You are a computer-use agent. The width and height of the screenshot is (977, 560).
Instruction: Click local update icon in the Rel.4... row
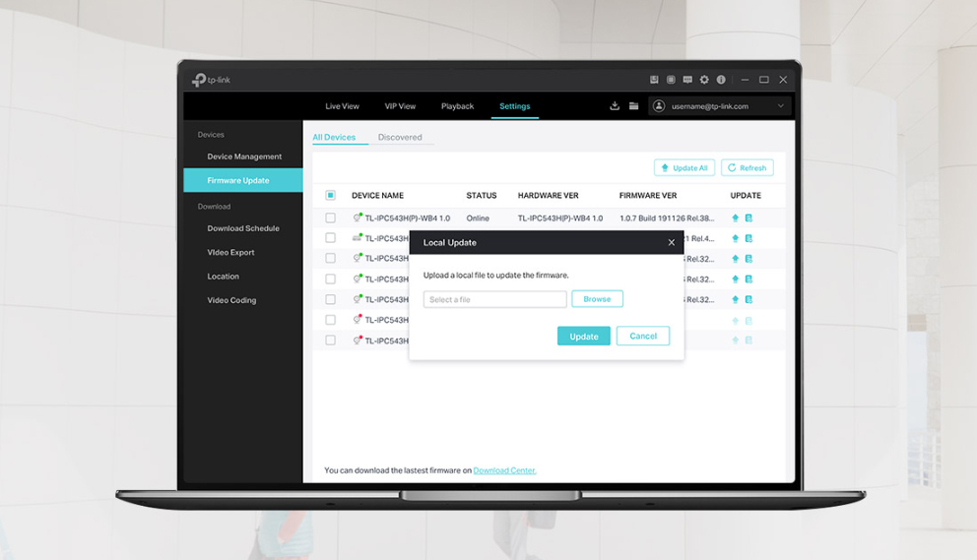749,238
